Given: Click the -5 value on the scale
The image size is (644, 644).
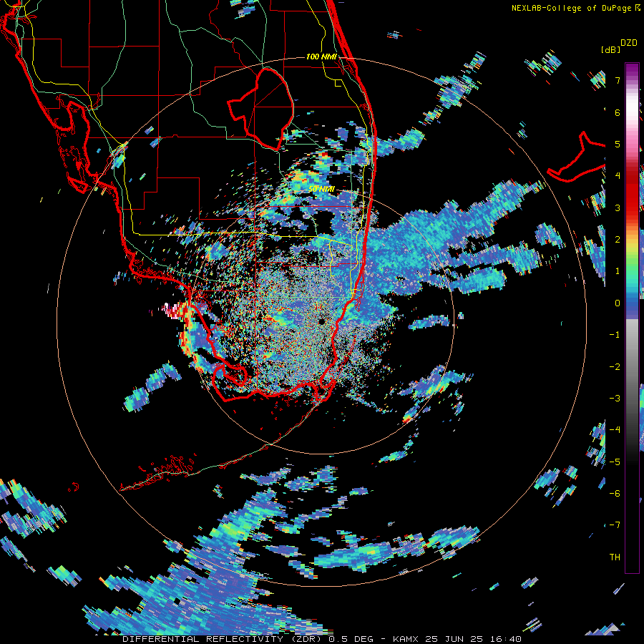Looking at the screenshot, I should click(615, 462).
